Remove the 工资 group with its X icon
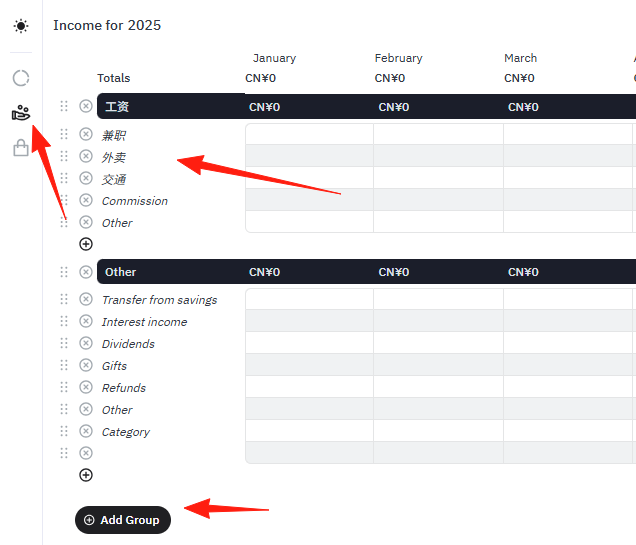The image size is (636, 545). 86,106
